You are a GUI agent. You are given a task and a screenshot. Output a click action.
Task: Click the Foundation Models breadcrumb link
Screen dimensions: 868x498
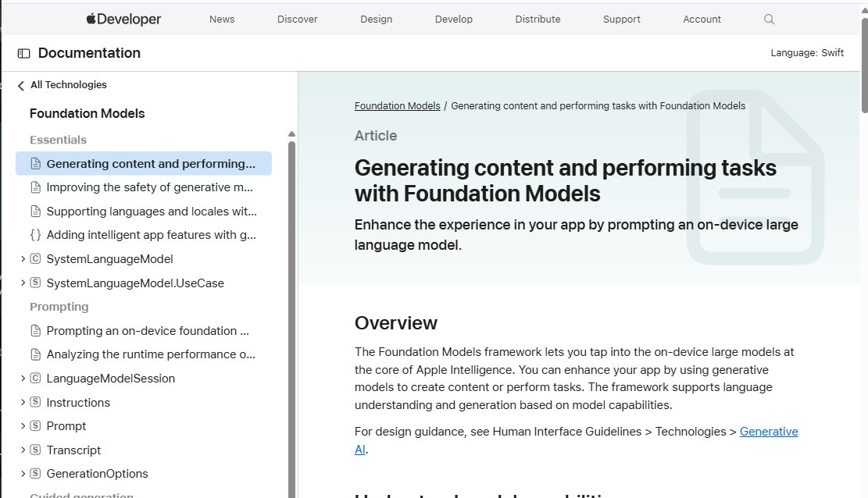tap(397, 105)
